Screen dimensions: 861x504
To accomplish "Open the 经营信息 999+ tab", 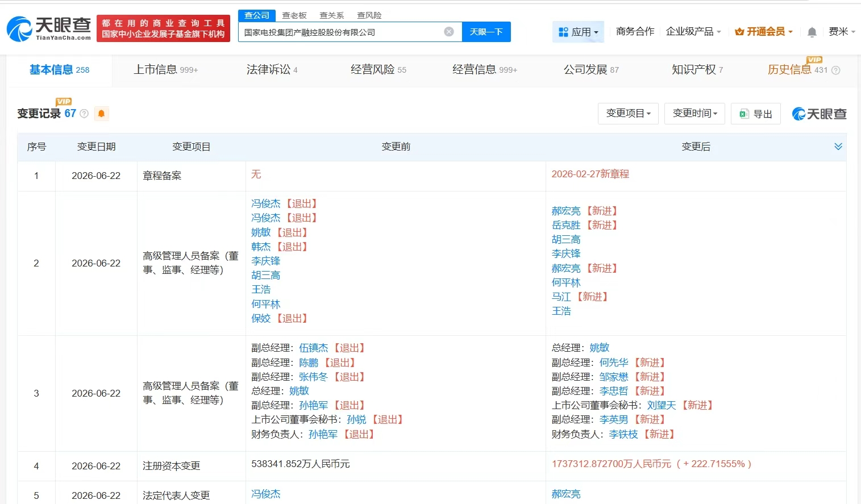I will 484,70.
